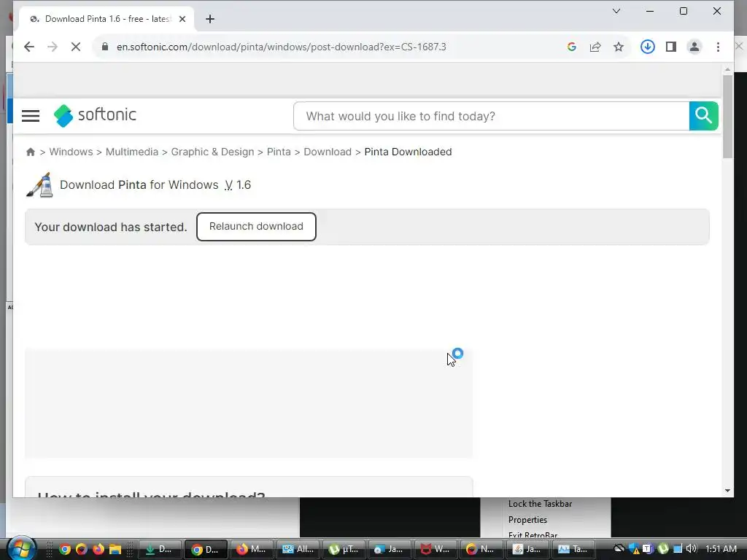
Task: Toggle Chrome side panel
Action: coord(671,47)
